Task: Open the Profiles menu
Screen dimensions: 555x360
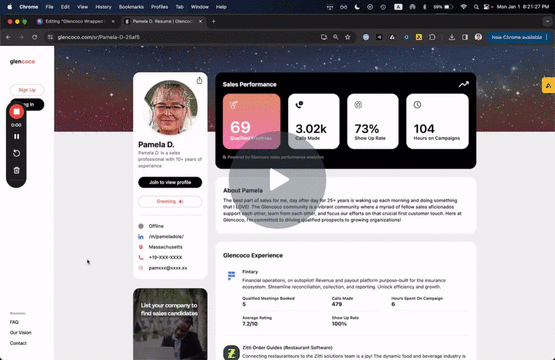Action: [159, 7]
